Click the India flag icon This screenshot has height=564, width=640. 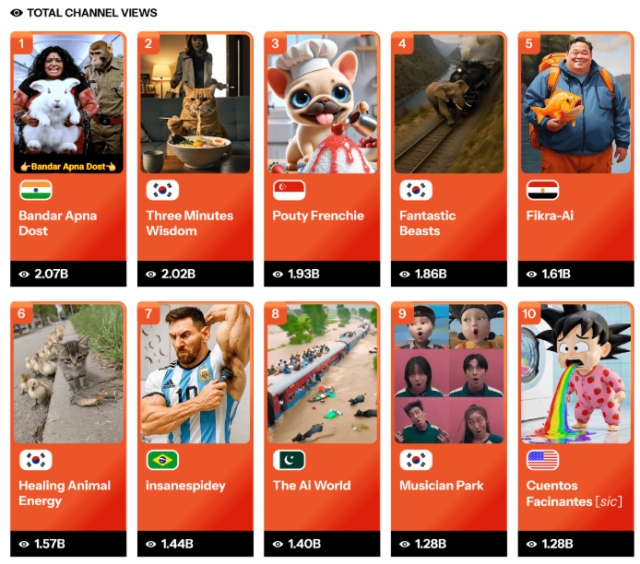36,190
